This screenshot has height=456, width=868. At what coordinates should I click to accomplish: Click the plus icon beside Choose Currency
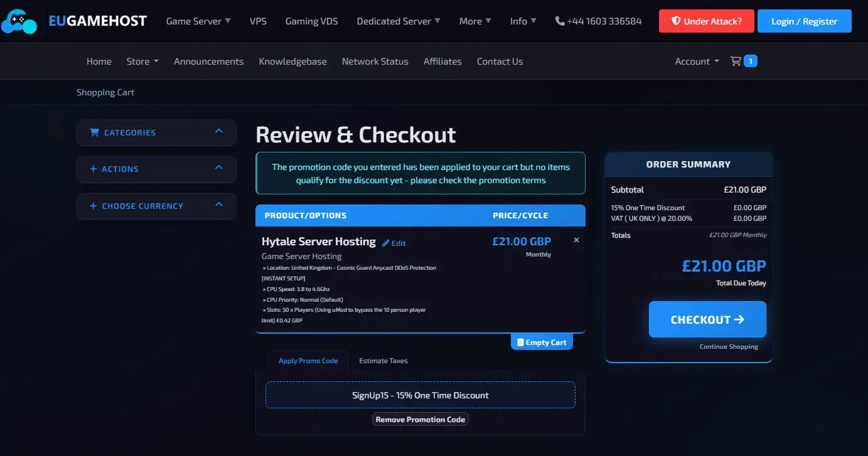coord(94,206)
